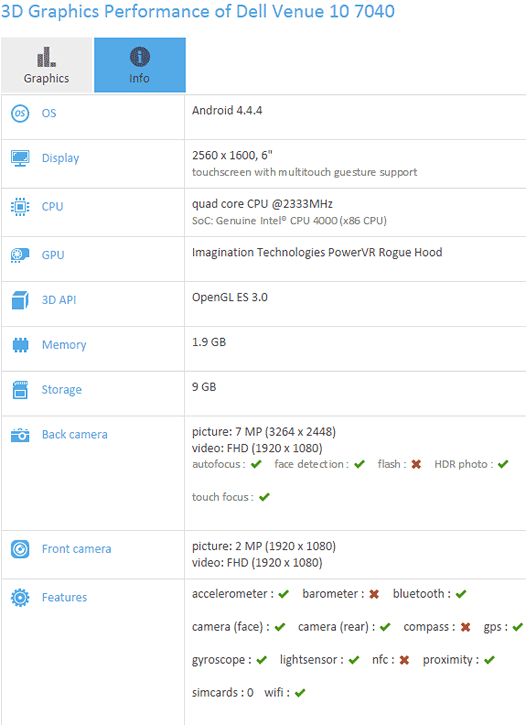Click the Display monitor icon
This screenshot has height=725, width=526.
[20, 158]
